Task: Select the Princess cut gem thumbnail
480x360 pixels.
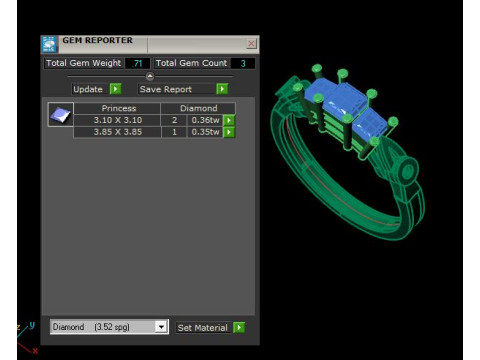Action: click(60, 115)
